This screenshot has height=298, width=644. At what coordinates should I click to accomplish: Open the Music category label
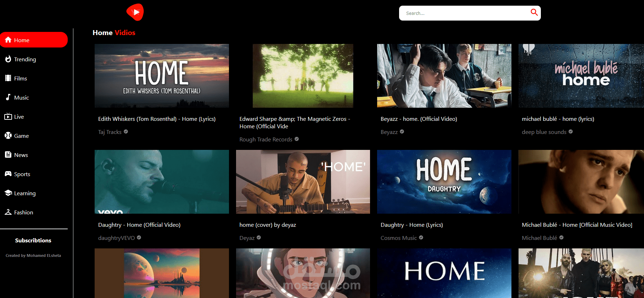(x=22, y=98)
